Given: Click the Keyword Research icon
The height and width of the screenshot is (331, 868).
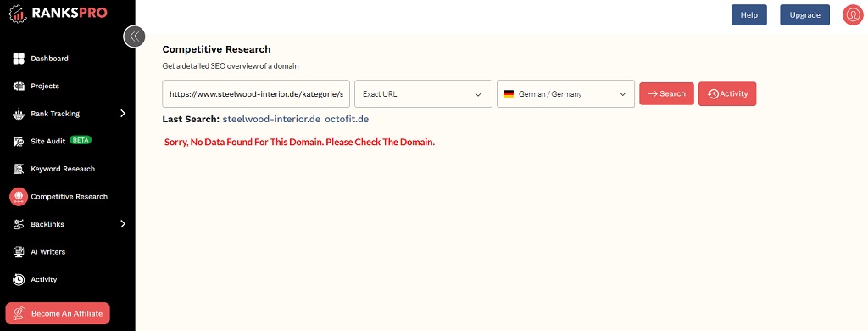Looking at the screenshot, I should [x=19, y=169].
